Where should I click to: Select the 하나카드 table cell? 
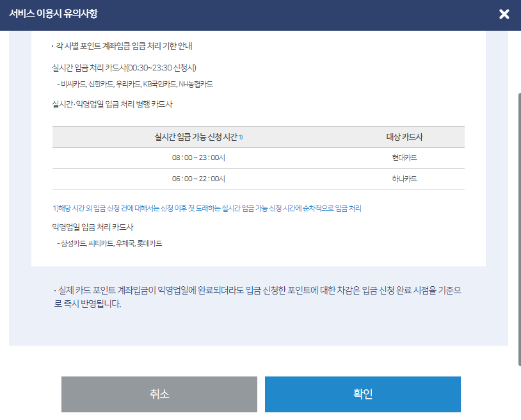[405, 179]
